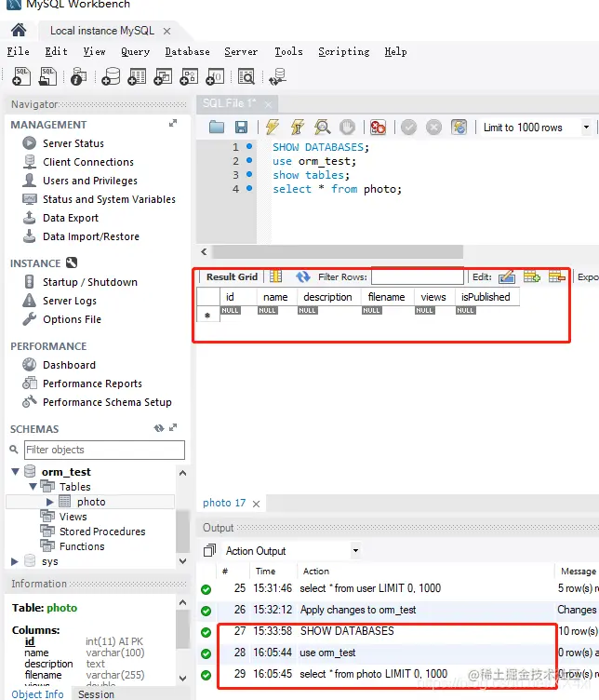Expand the Schemas panel arrows icon
The width and height of the screenshot is (599, 700).
pyautogui.click(x=173, y=427)
